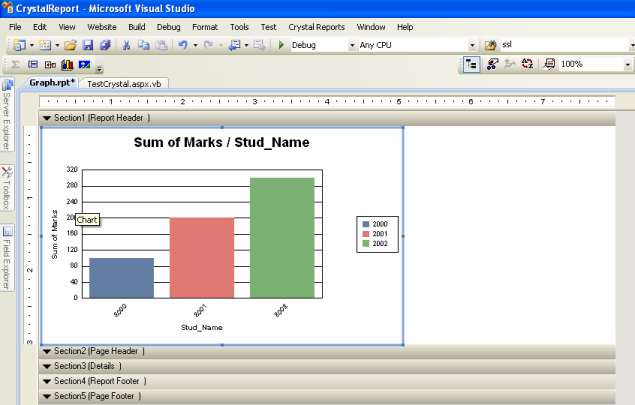Open the 100% zoom dropdown
Image resolution: width=635 pixels, height=405 pixels.
[x=626, y=64]
